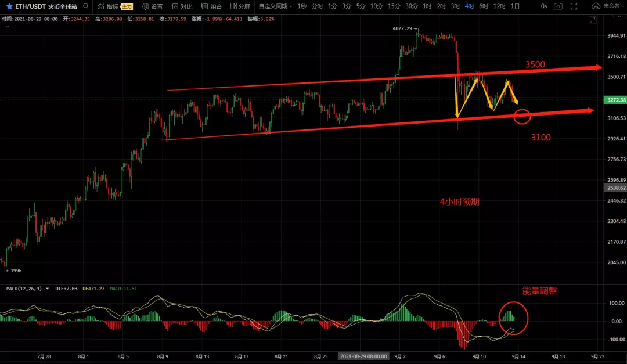627x364 pixels.
Task: Click the 2538.62 price axis label
Action: click(x=616, y=188)
